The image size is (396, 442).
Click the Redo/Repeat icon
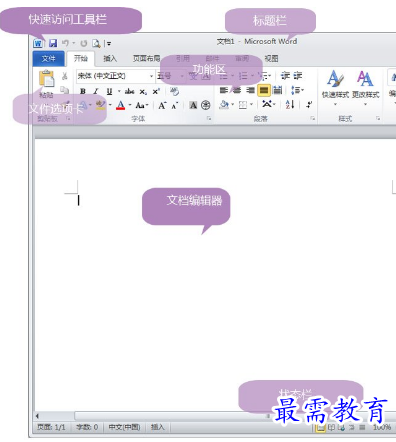(84, 43)
